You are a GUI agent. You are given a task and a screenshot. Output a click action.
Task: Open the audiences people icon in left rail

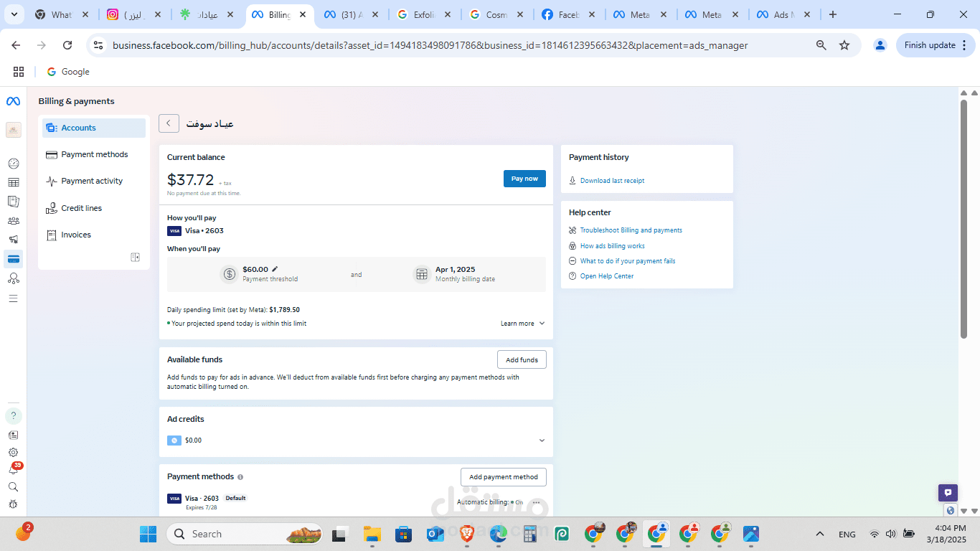tap(13, 221)
